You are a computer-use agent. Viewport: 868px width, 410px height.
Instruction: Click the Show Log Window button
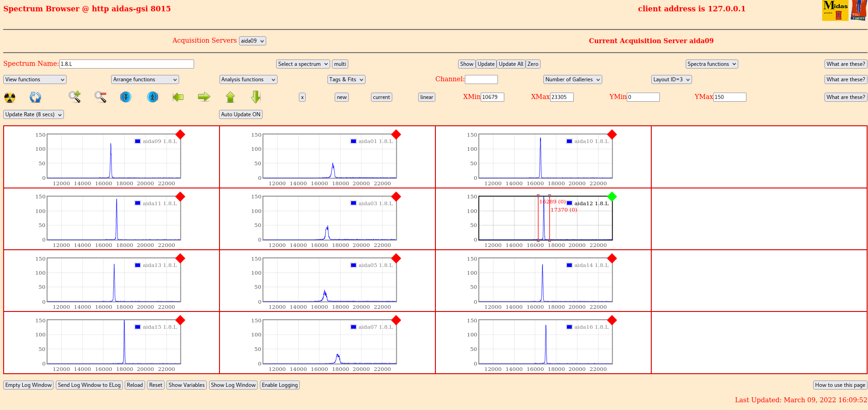(233, 385)
